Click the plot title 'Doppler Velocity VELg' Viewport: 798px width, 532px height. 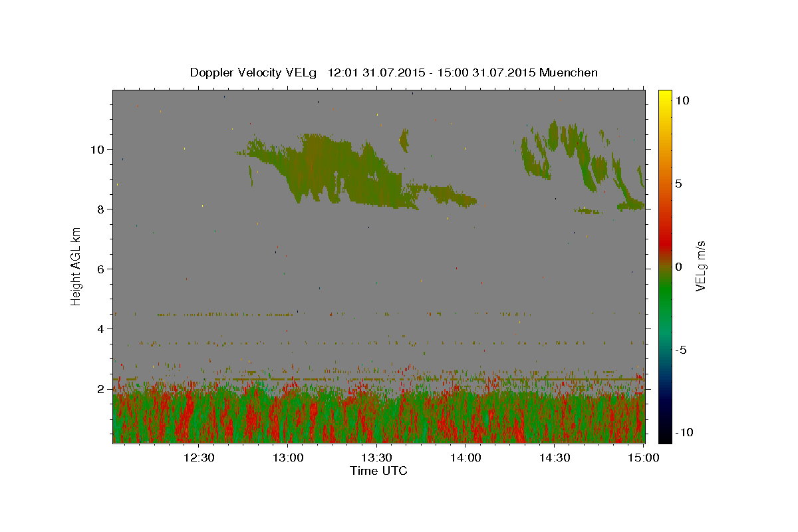254,72
